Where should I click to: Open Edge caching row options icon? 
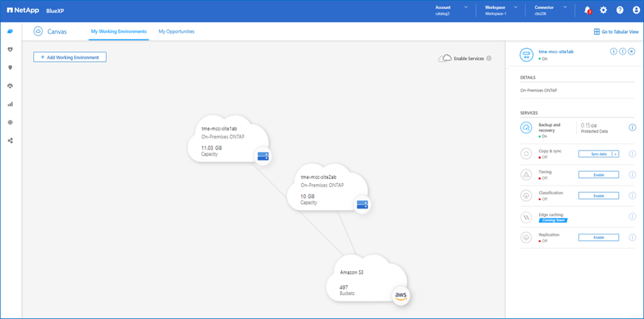tap(632, 216)
